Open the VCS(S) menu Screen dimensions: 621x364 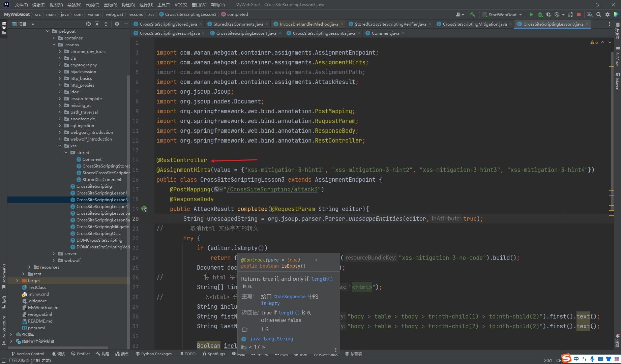(x=181, y=5)
